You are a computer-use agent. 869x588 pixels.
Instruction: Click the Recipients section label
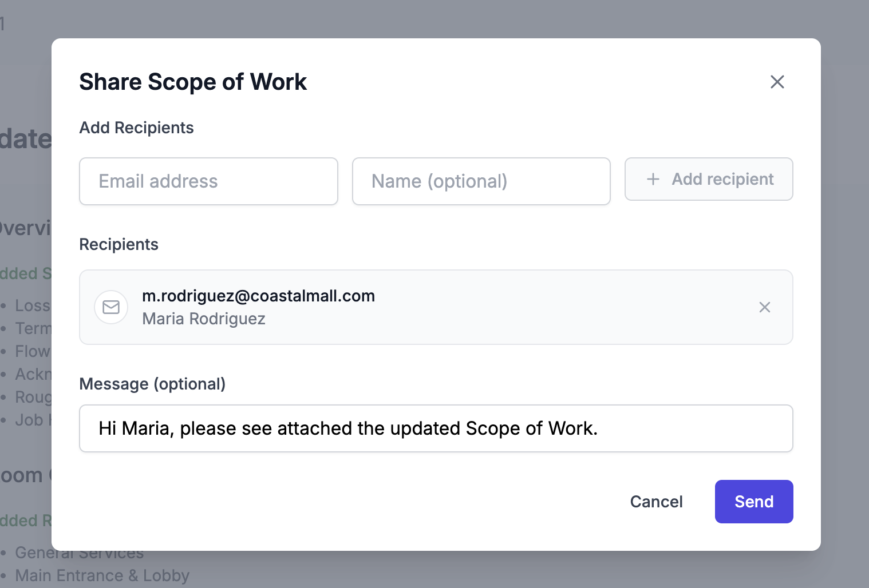tap(118, 244)
